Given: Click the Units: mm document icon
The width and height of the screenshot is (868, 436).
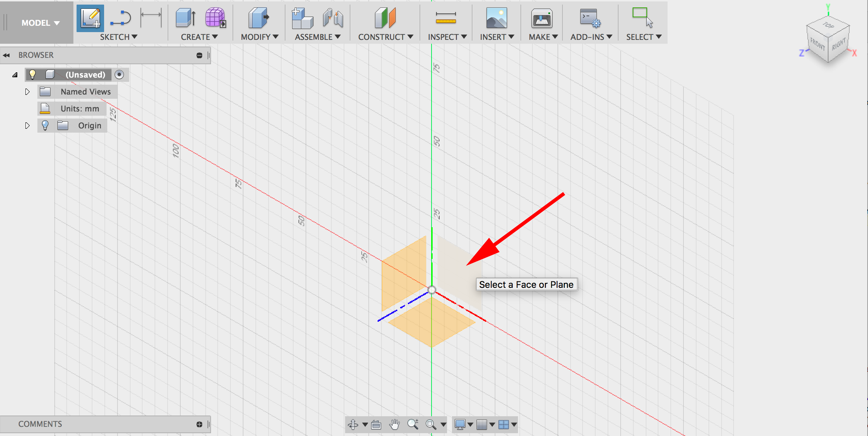Looking at the screenshot, I should (45, 109).
